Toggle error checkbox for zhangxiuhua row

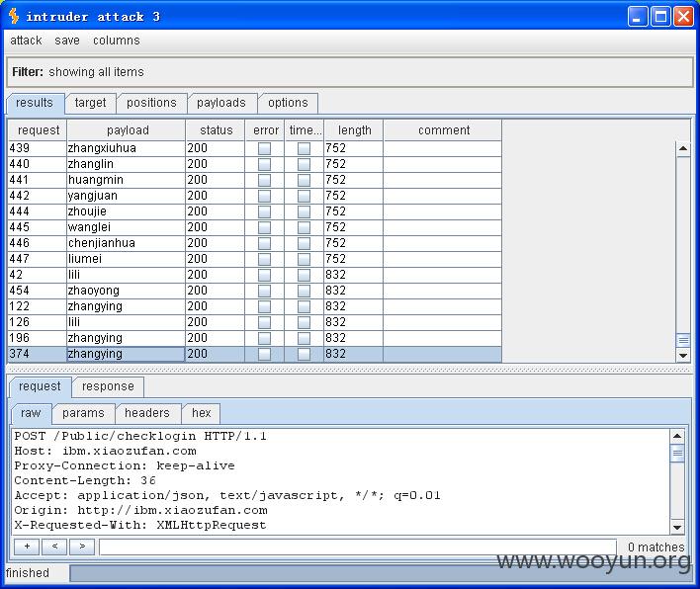(x=264, y=148)
